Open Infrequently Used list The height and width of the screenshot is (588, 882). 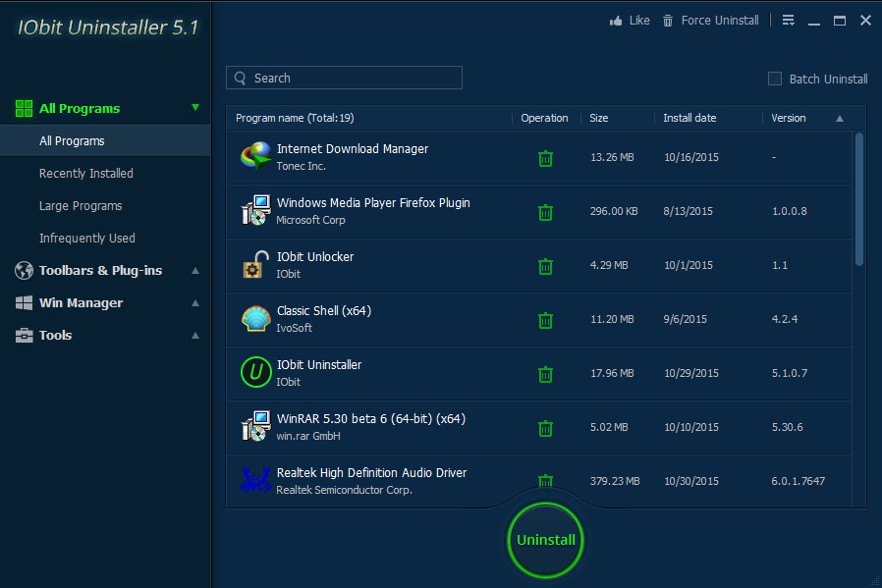click(87, 239)
